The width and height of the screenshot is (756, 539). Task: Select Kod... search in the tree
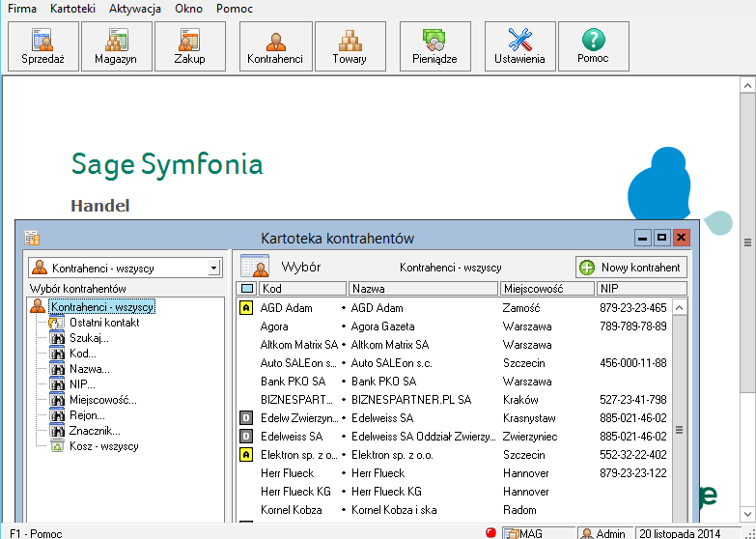pyautogui.click(x=83, y=354)
